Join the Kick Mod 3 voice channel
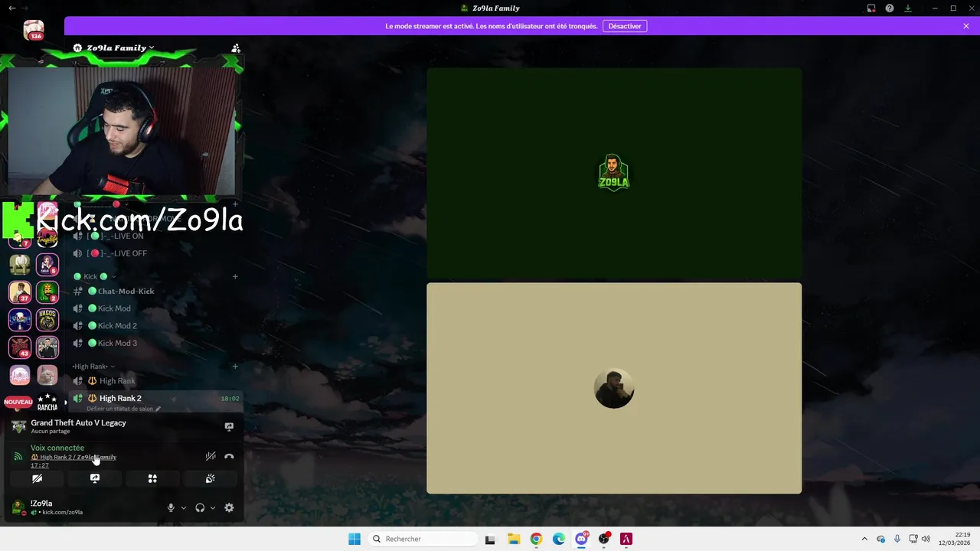 point(154,343)
